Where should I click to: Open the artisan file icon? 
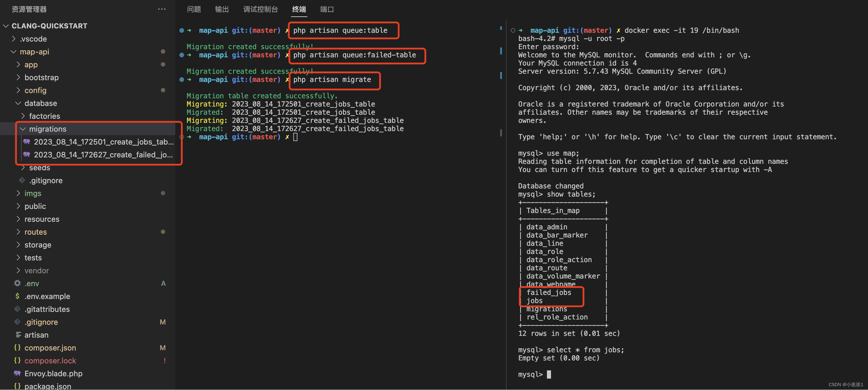tap(18, 335)
